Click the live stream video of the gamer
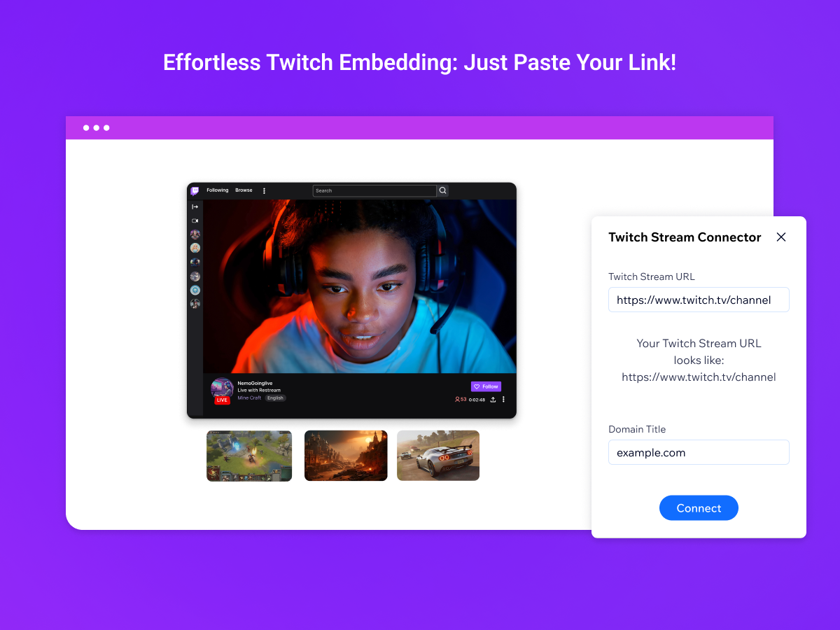Screen dimensions: 840x630 [x=360, y=286]
